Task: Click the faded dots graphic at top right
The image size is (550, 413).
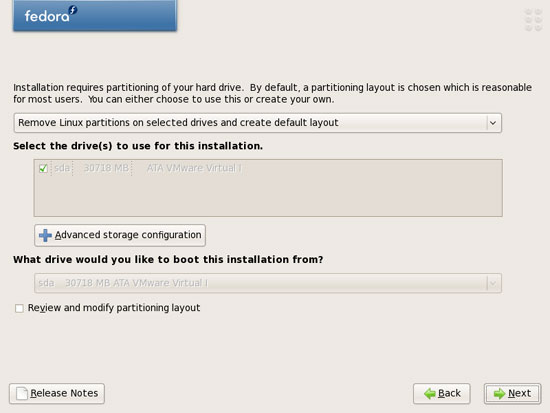Action: point(533,20)
